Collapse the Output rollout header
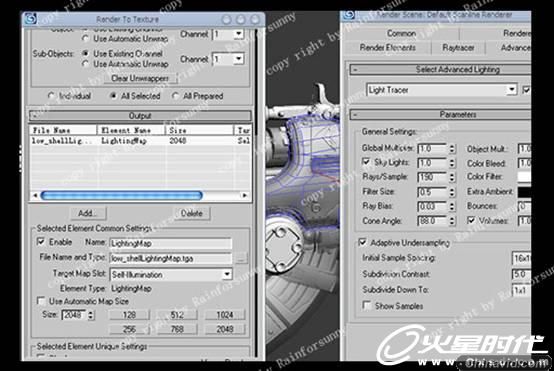The width and height of the screenshot is (554, 371). 140,116
